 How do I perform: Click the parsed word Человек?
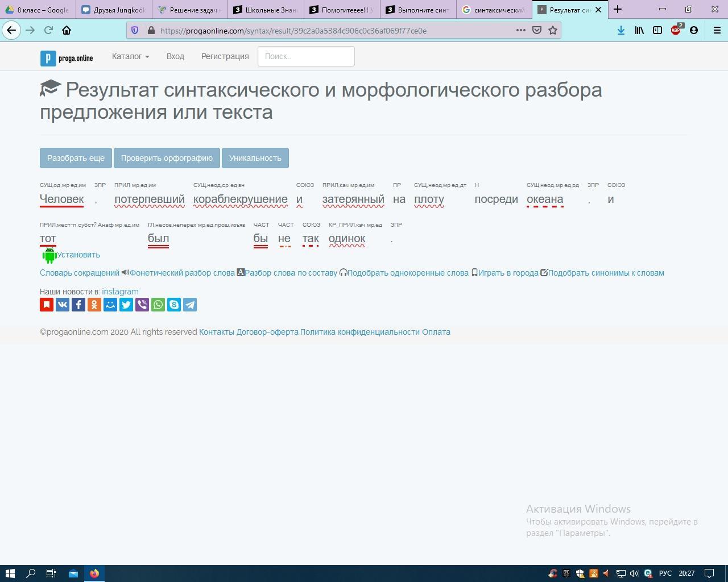(x=62, y=199)
